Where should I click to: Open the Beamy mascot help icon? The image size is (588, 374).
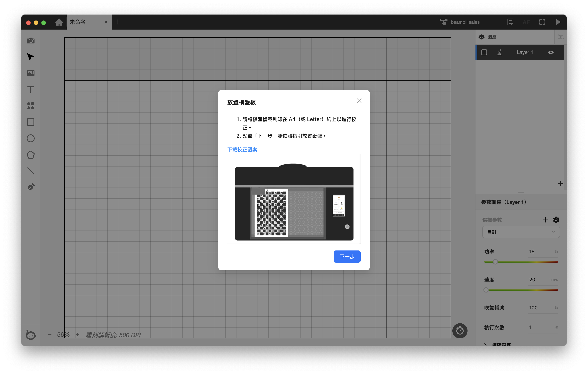click(x=30, y=335)
